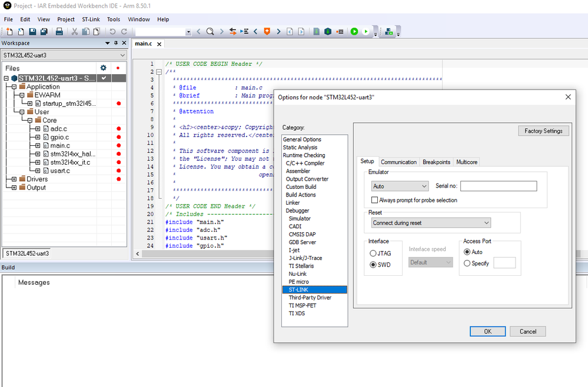The image size is (588, 387).
Task: Choose Auto for Access Port
Action: pyautogui.click(x=467, y=252)
